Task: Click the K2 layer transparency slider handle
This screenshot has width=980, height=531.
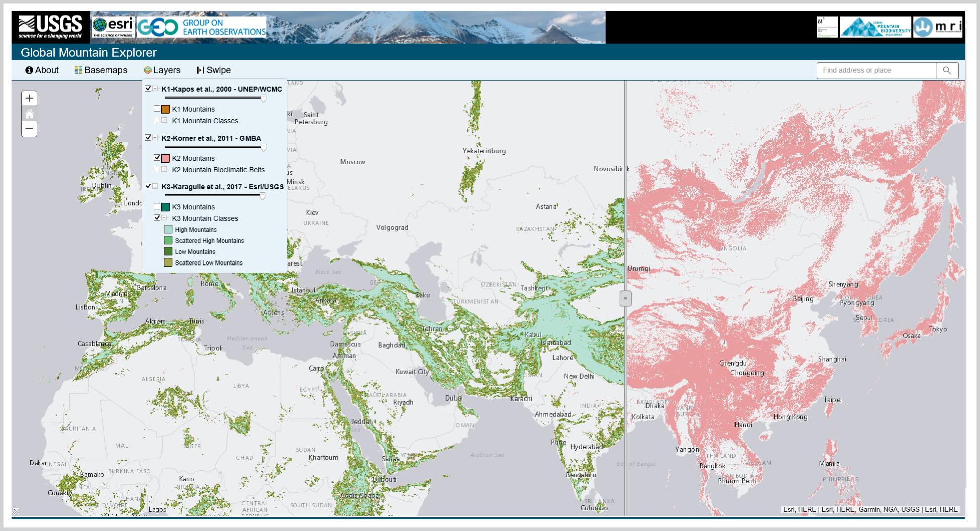Action: click(x=263, y=147)
